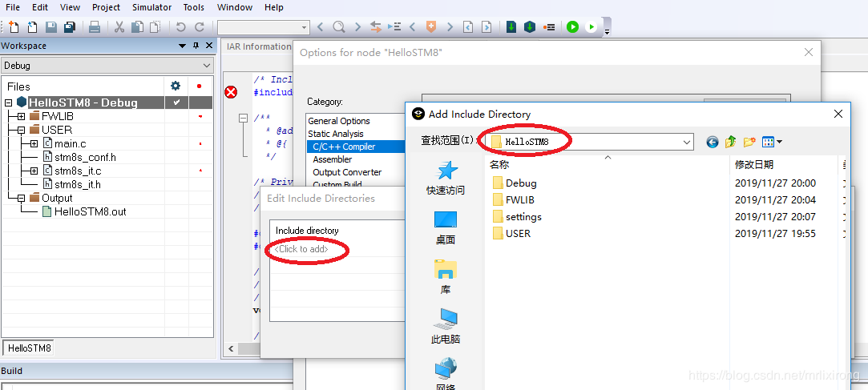
Task: Open the Tools menu
Action: click(194, 7)
